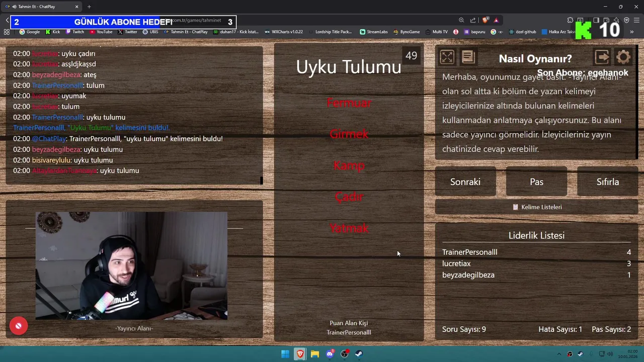Open a new browser tab
The width and height of the screenshot is (644, 362).
(x=89, y=7)
